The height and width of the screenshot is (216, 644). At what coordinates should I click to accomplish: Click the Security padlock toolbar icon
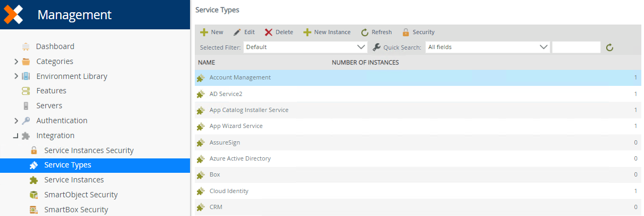[x=406, y=32]
